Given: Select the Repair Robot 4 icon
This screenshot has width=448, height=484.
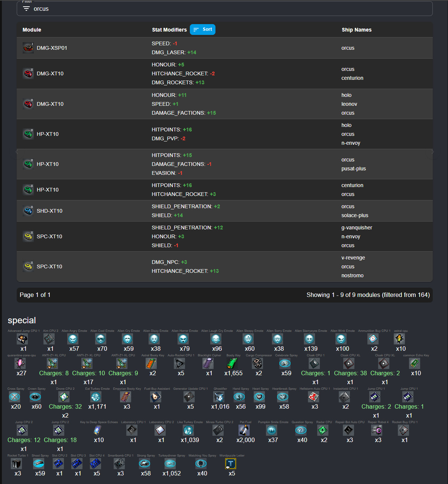Looking at the screenshot, I should click(x=377, y=430).
